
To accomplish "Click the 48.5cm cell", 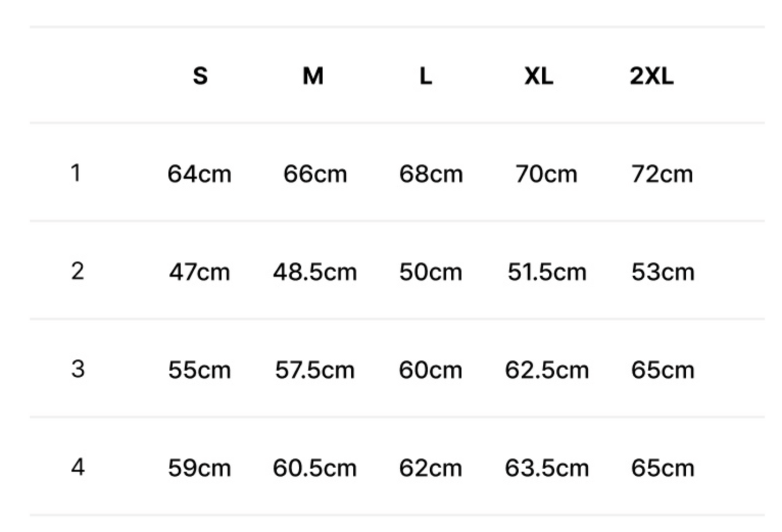I will pyautogui.click(x=314, y=272).
